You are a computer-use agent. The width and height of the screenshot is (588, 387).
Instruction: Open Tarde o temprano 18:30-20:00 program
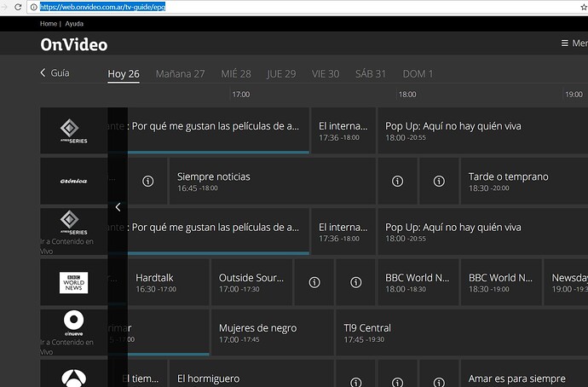(524, 181)
